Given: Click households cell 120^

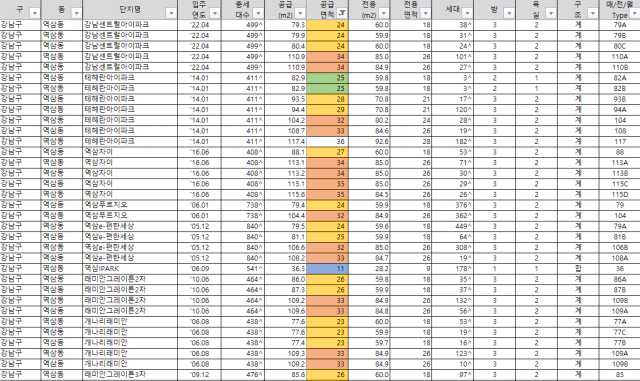Looking at the screenshot, I should pos(453,110).
